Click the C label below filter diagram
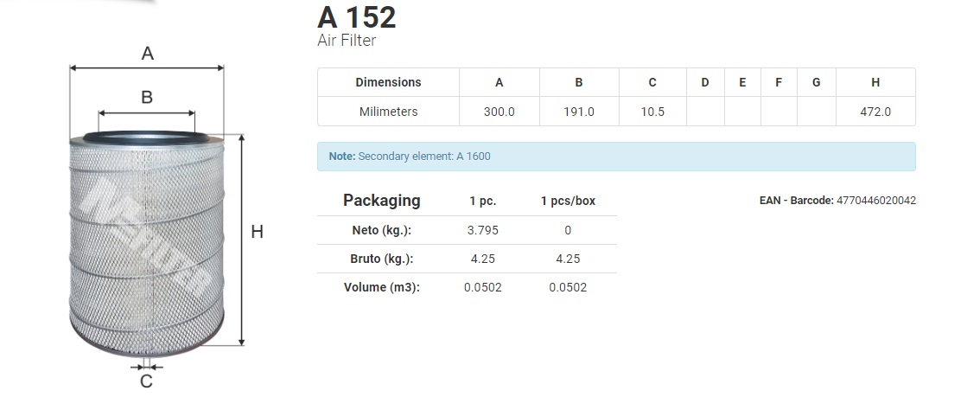Screen dimensions: 980x397 coord(146,381)
